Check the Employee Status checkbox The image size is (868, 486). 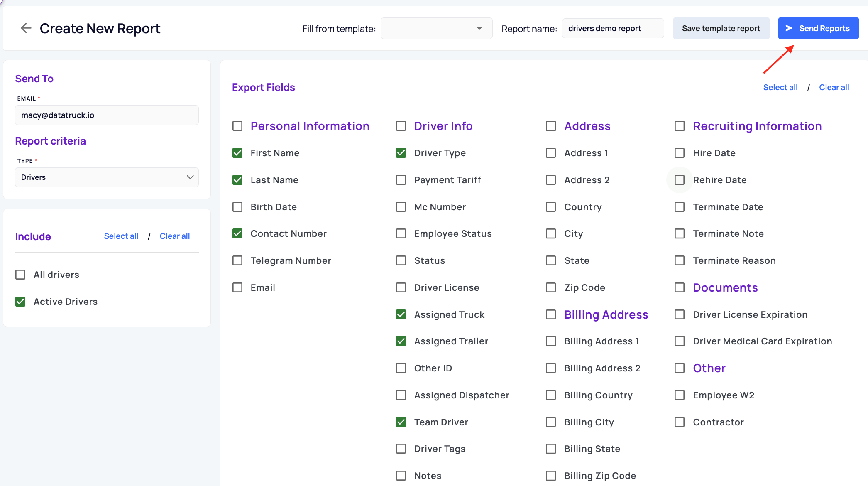tap(401, 233)
